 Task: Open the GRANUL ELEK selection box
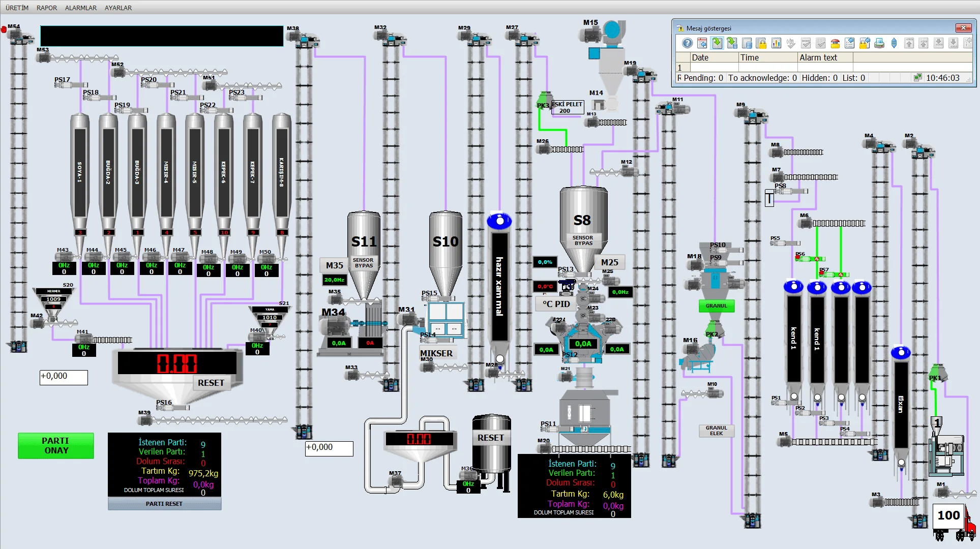[716, 431]
